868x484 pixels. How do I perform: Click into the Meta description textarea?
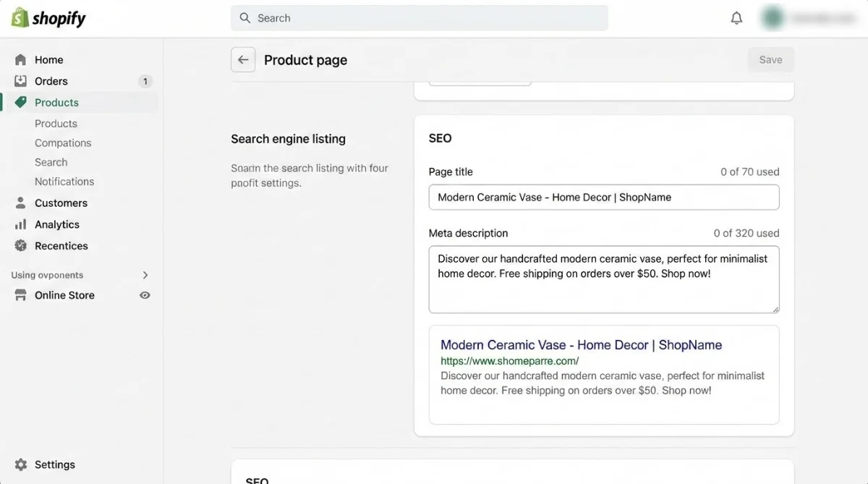[604, 279]
